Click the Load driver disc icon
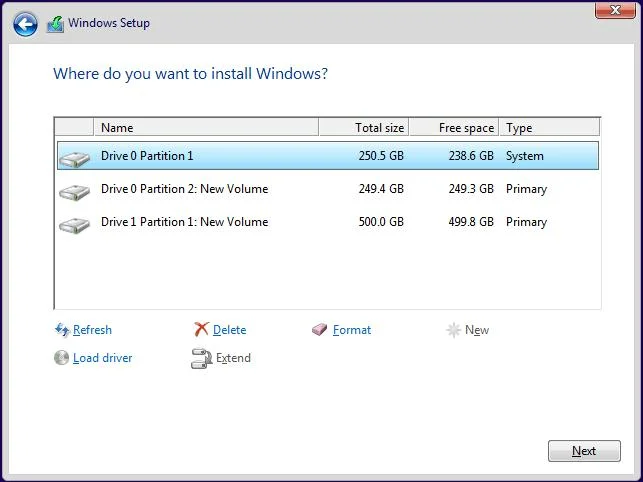This screenshot has width=643, height=482. pyautogui.click(x=62, y=358)
